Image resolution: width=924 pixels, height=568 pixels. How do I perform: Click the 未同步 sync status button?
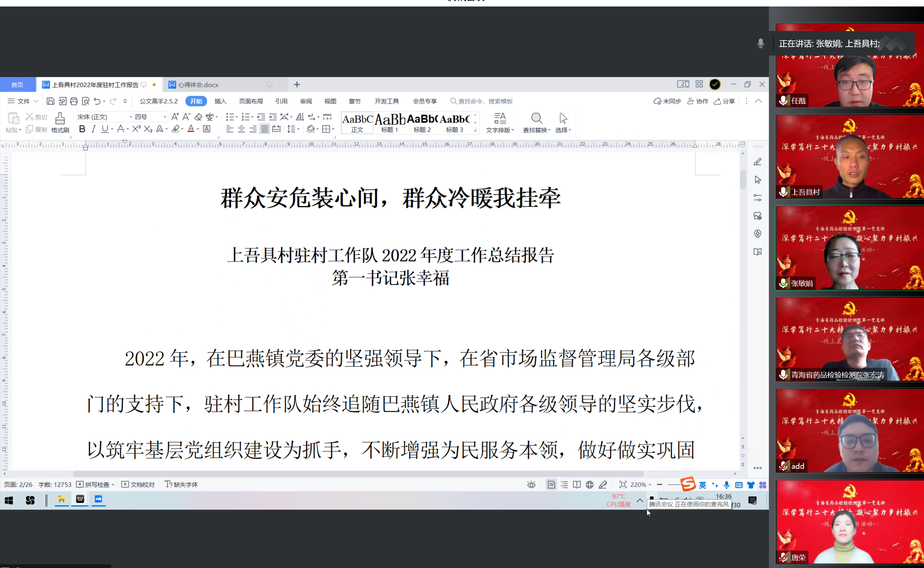coord(667,101)
